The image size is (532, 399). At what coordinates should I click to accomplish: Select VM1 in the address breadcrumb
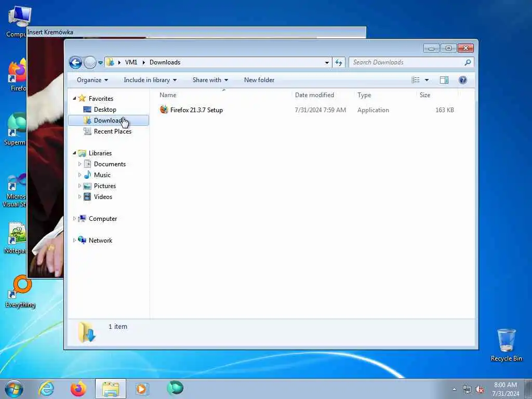(x=131, y=62)
